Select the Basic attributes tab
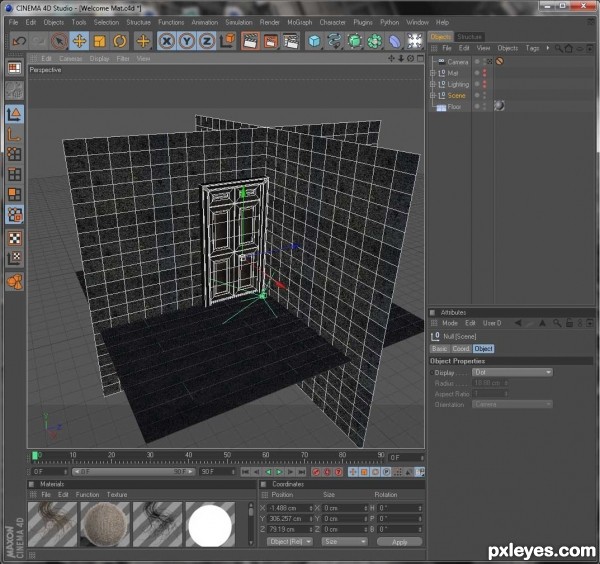The width and height of the screenshot is (600, 564). 439,349
